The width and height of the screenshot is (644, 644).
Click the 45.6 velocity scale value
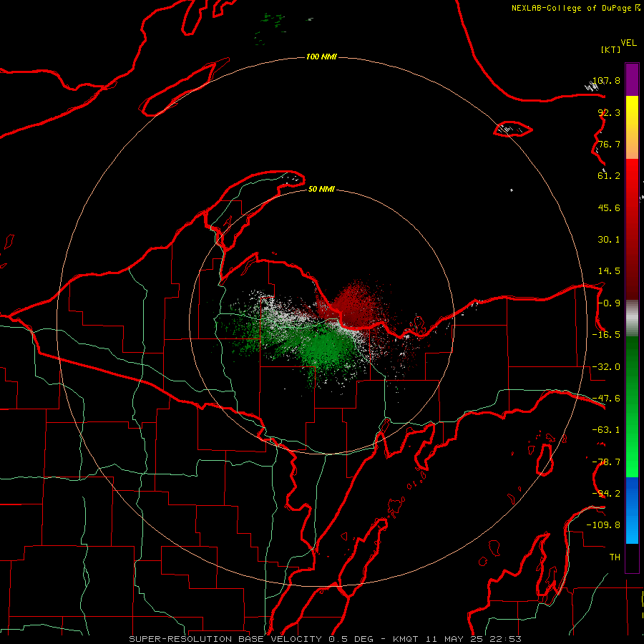point(609,208)
